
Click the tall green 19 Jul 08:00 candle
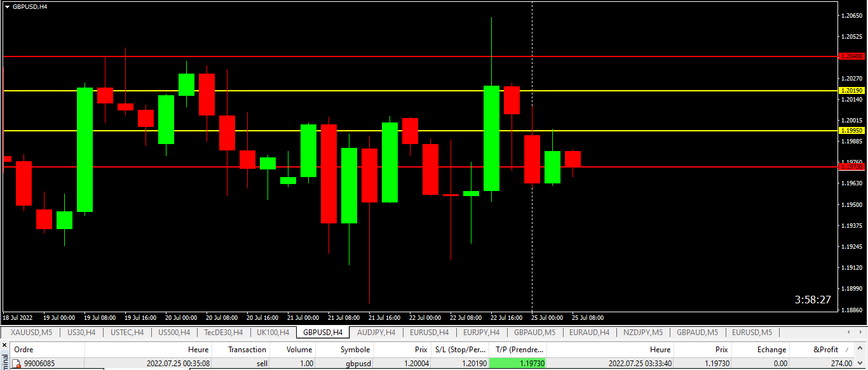point(85,150)
